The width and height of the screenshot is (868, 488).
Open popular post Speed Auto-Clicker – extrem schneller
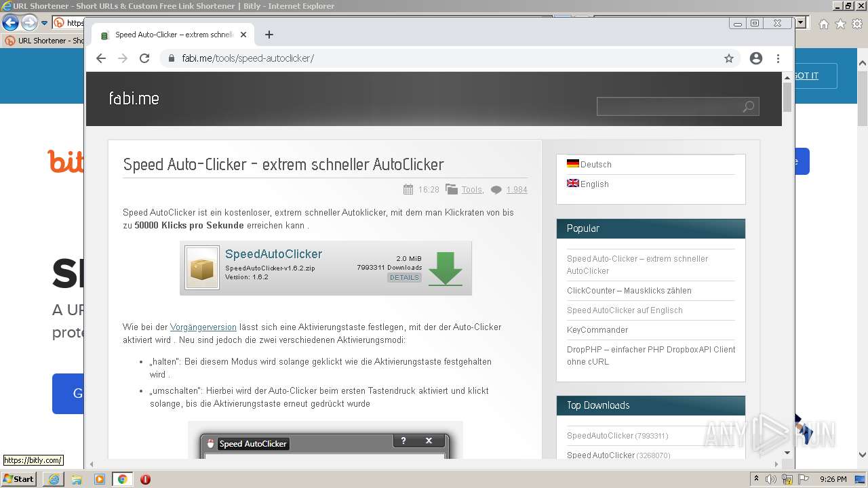tap(637, 264)
